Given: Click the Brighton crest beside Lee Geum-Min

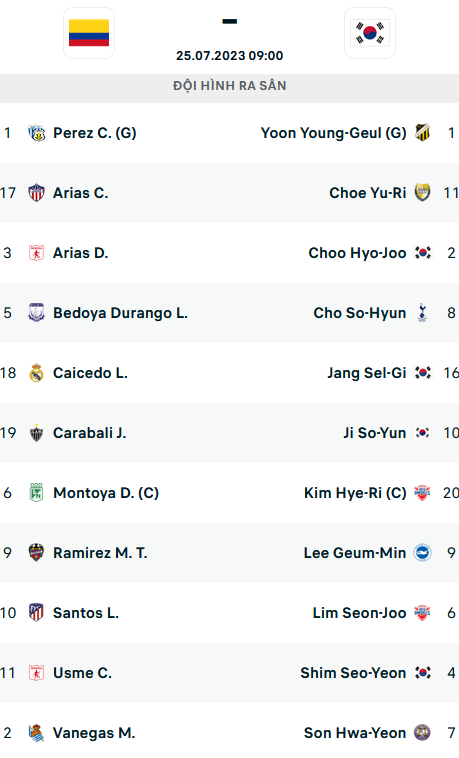Looking at the screenshot, I should (x=422, y=553).
